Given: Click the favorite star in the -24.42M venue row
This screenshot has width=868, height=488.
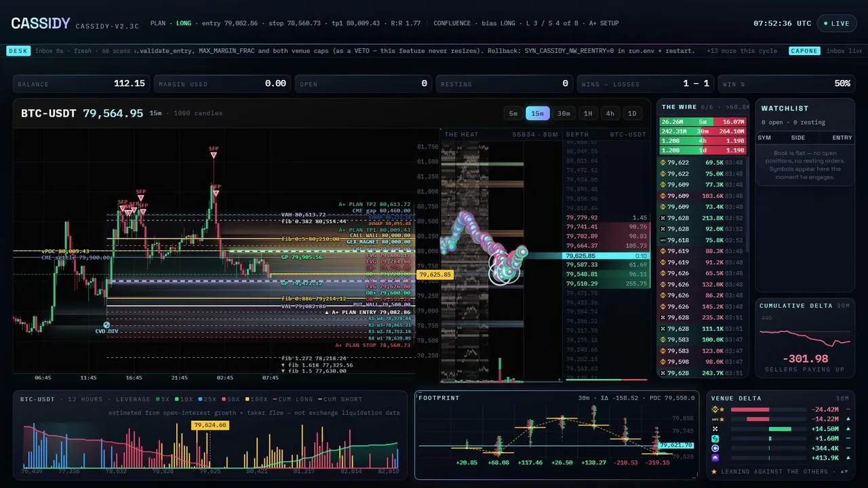Looking at the screenshot, I should tap(722, 409).
